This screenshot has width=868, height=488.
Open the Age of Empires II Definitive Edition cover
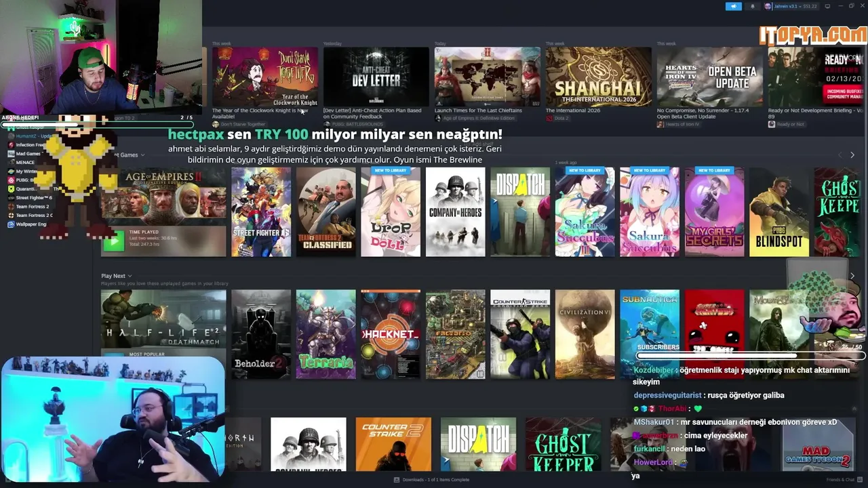(163, 197)
